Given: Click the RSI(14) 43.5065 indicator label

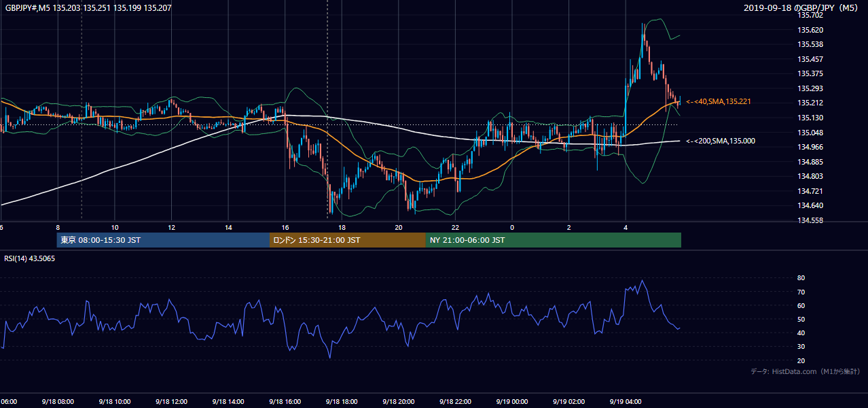Looking at the screenshot, I should 30,258.
